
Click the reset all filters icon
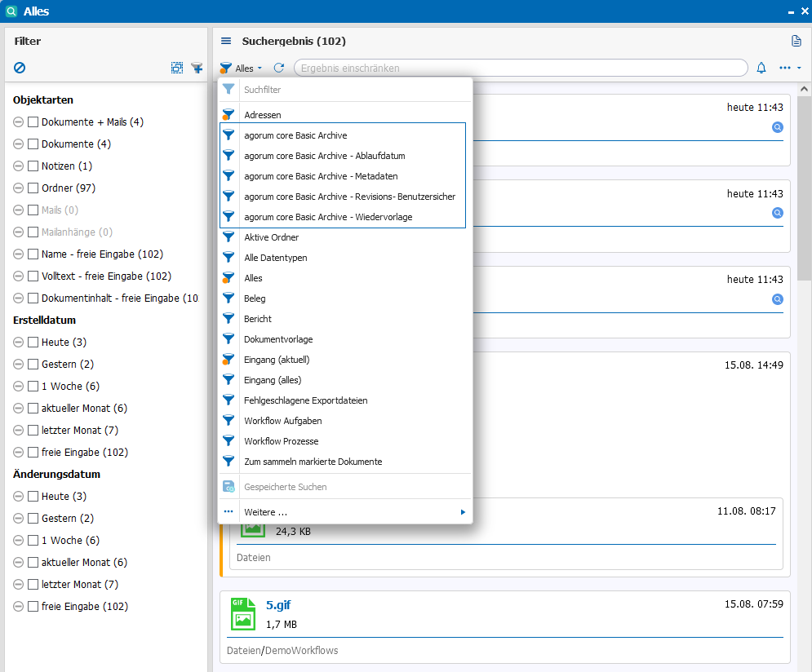(20, 68)
